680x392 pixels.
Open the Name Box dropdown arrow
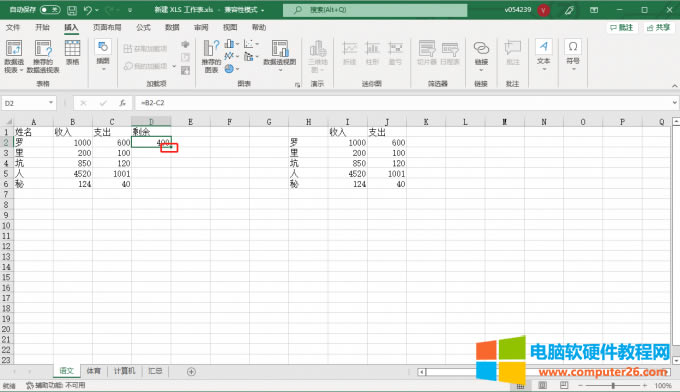click(x=51, y=103)
